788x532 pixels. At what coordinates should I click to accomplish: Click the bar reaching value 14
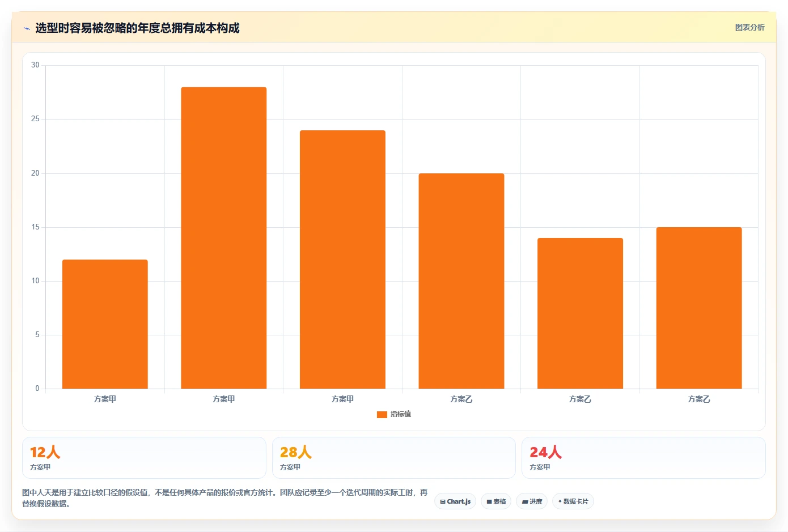coord(580,313)
